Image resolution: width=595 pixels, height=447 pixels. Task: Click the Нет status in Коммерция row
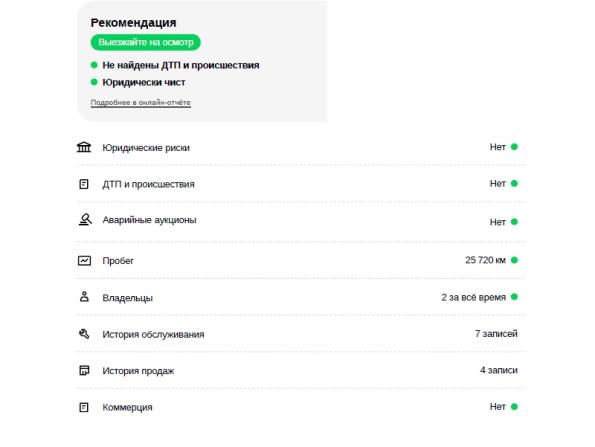(497, 407)
